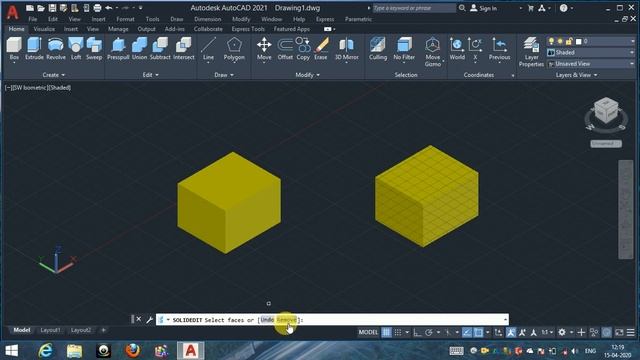
Task: Apply Union to solids
Action: click(x=139, y=49)
